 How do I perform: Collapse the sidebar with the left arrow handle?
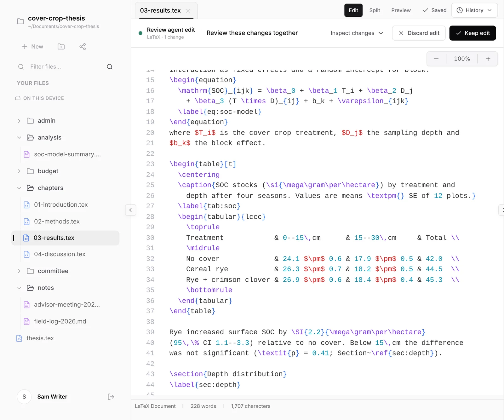(x=130, y=210)
